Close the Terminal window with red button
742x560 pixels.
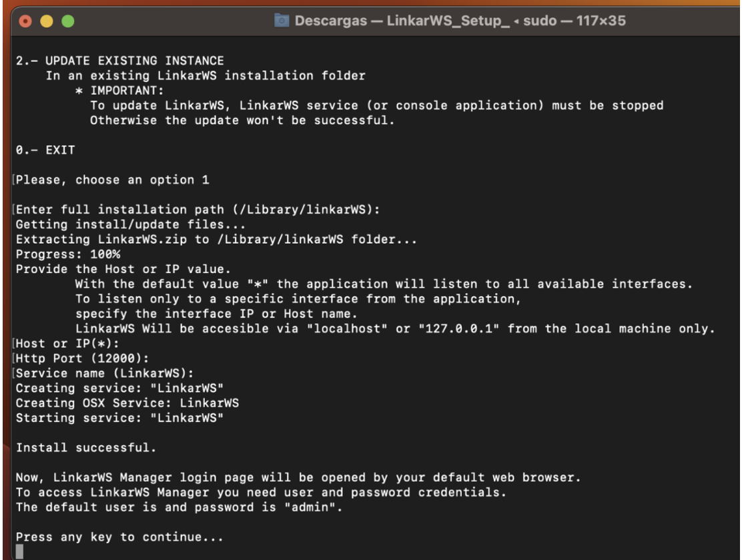[x=27, y=21]
